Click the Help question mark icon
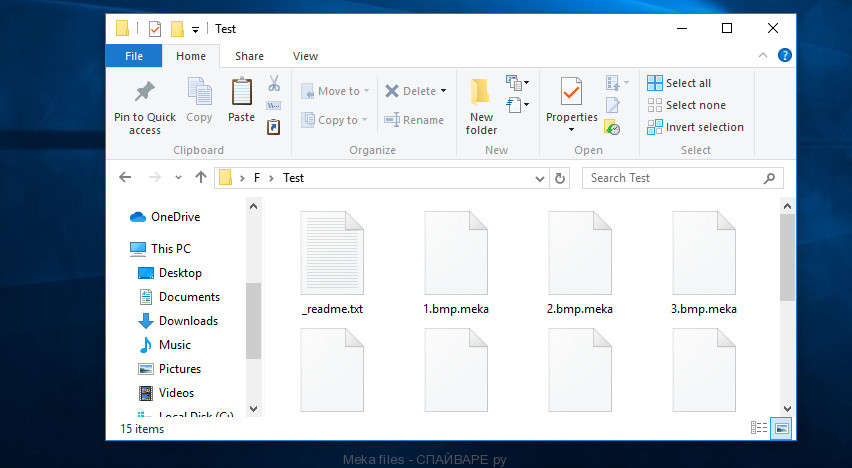Image resolution: width=852 pixels, height=468 pixels. click(x=785, y=55)
